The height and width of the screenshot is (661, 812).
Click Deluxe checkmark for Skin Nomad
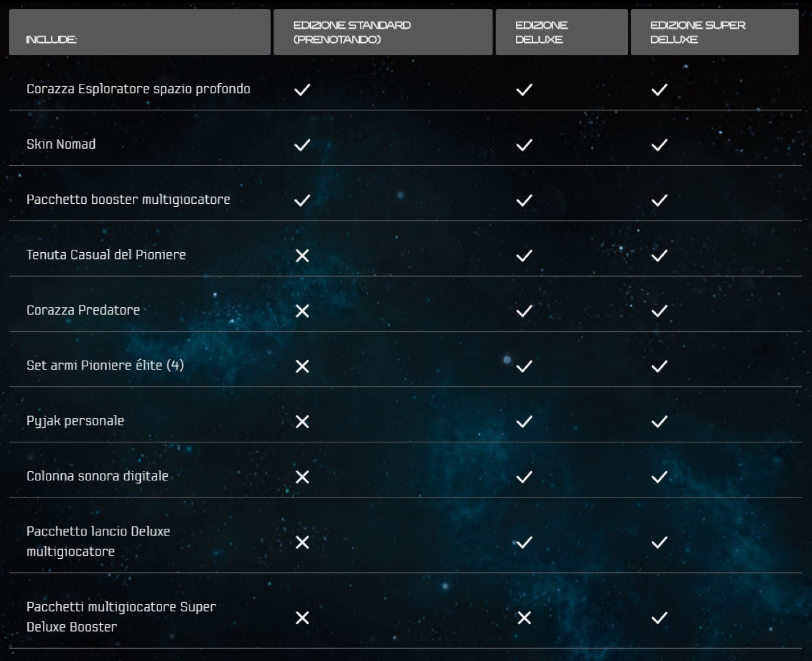pos(524,145)
